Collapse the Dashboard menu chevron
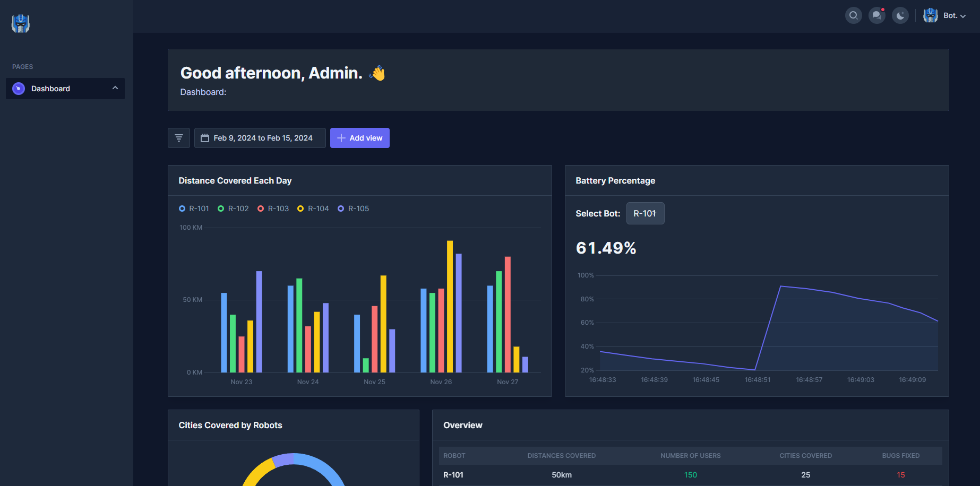 coord(115,88)
